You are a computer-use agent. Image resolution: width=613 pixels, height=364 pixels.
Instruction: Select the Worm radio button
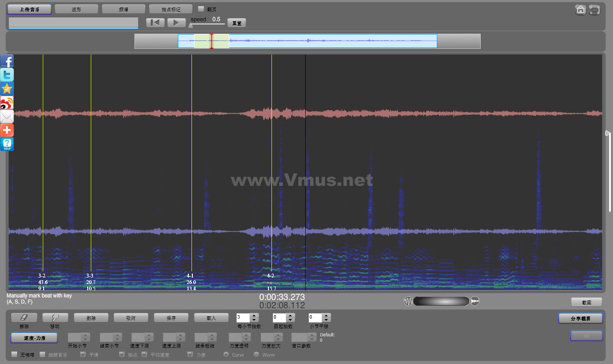click(256, 354)
